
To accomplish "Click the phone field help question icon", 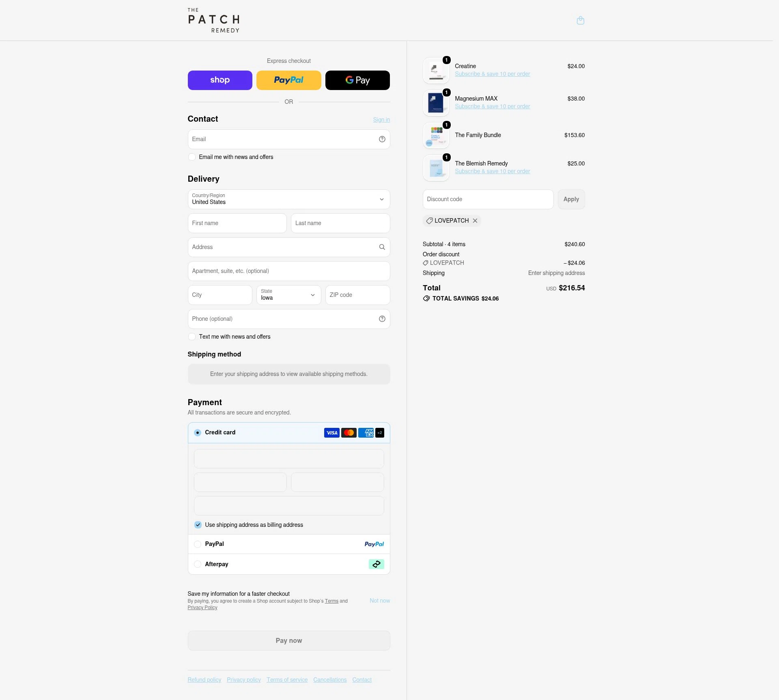I will pos(382,319).
